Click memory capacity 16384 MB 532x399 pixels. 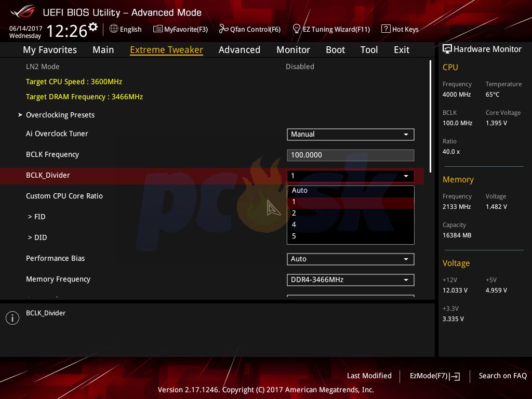tap(457, 235)
